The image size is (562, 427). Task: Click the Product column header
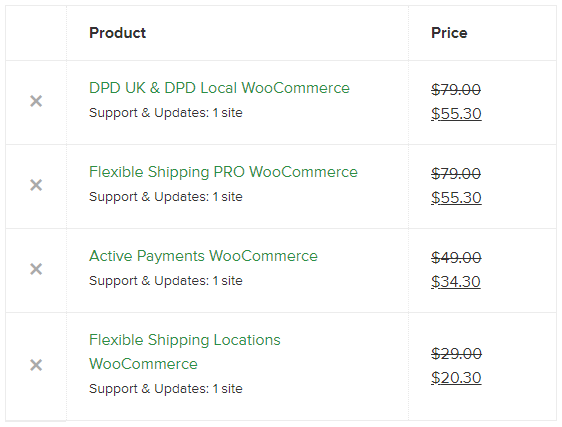(118, 33)
